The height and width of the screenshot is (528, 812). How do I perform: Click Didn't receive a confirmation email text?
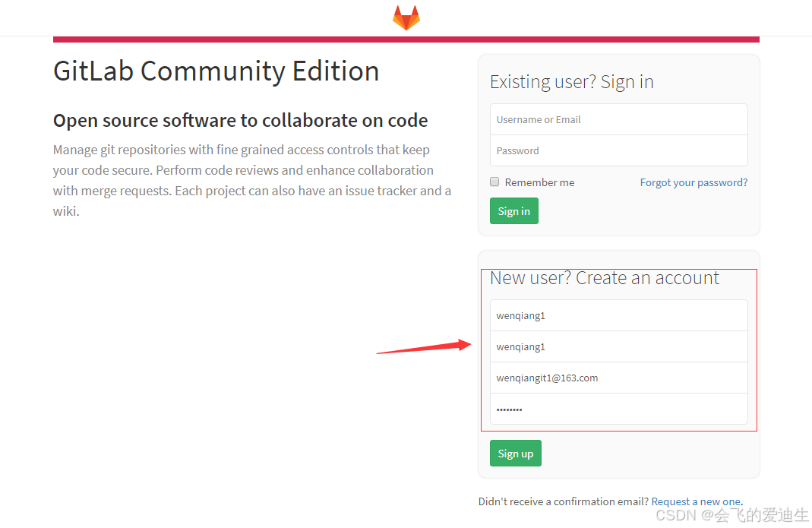564,501
